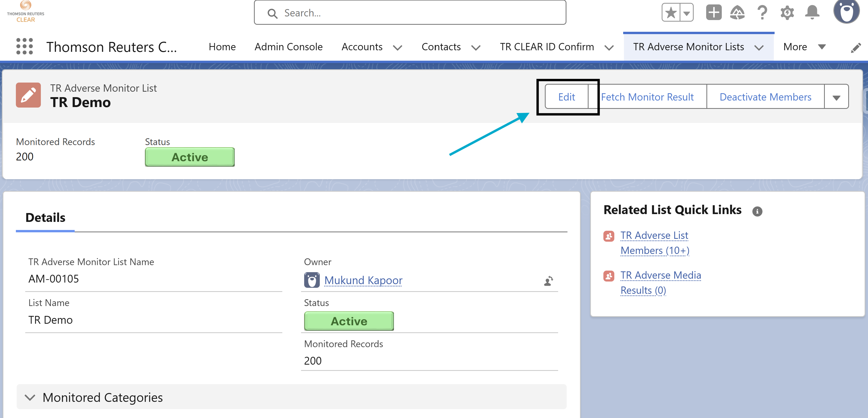Go to the Home tab
The image size is (868, 418).
(x=222, y=47)
